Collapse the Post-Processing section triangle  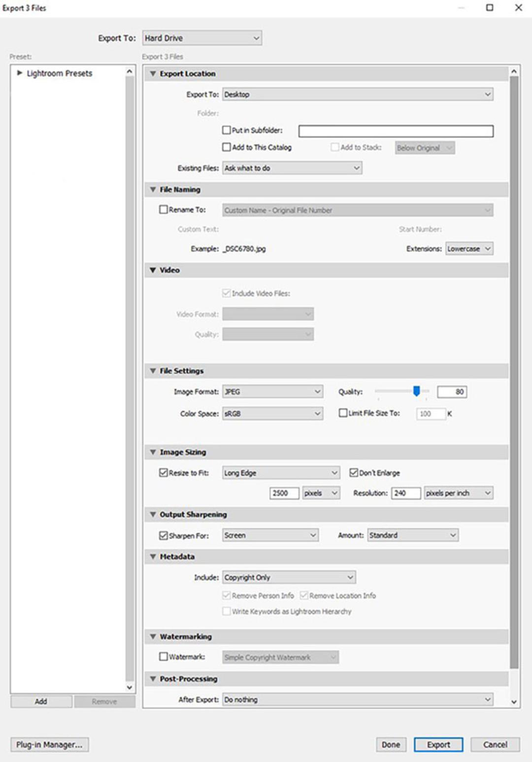pyautogui.click(x=153, y=679)
